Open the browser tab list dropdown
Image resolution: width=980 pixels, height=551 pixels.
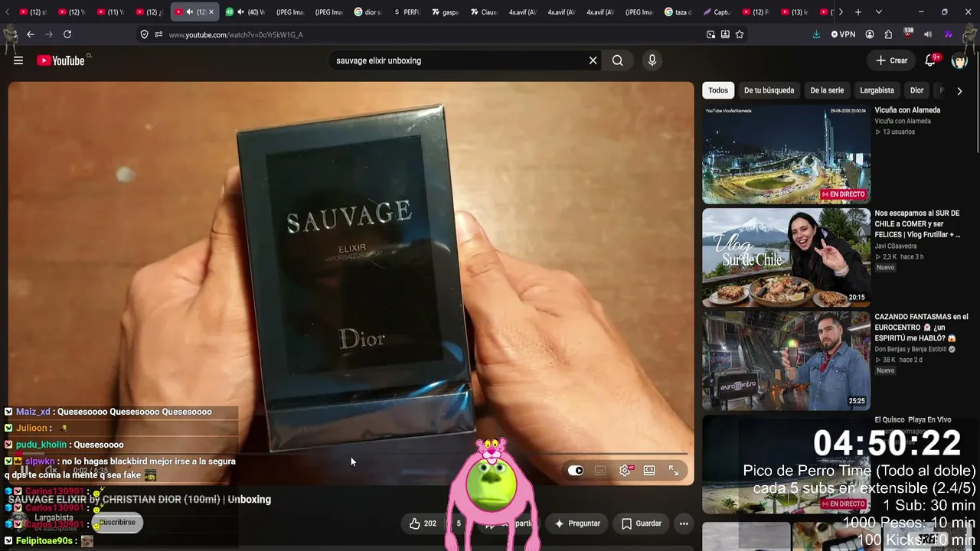coord(878,12)
